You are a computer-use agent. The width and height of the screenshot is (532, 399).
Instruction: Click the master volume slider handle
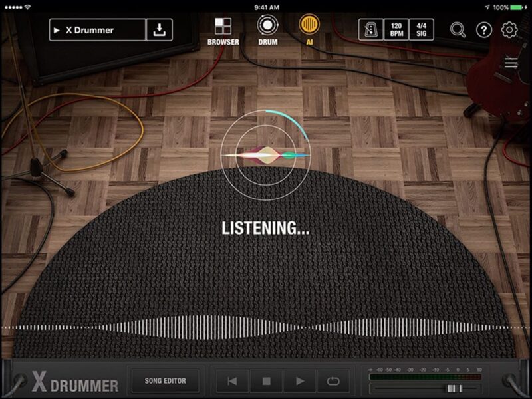click(x=454, y=388)
